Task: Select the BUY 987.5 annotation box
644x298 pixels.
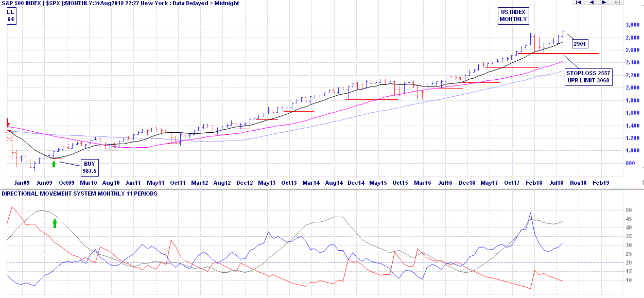Action: 90,167
